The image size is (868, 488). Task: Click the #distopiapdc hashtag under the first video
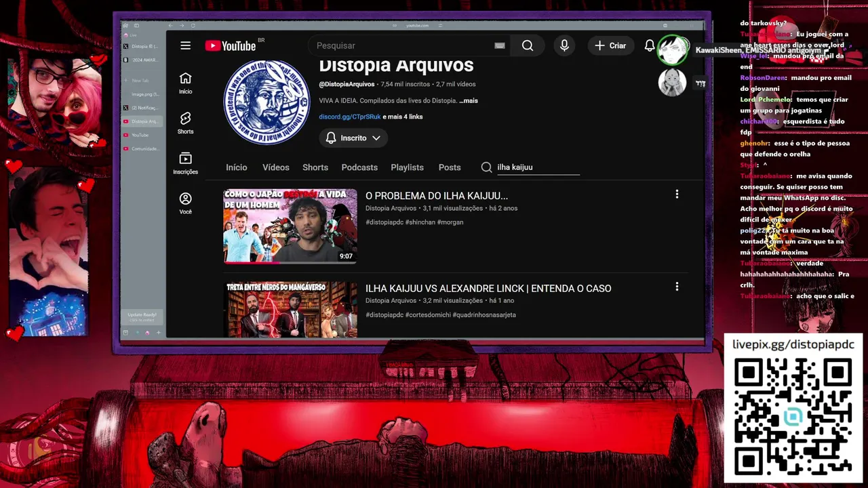coord(384,222)
